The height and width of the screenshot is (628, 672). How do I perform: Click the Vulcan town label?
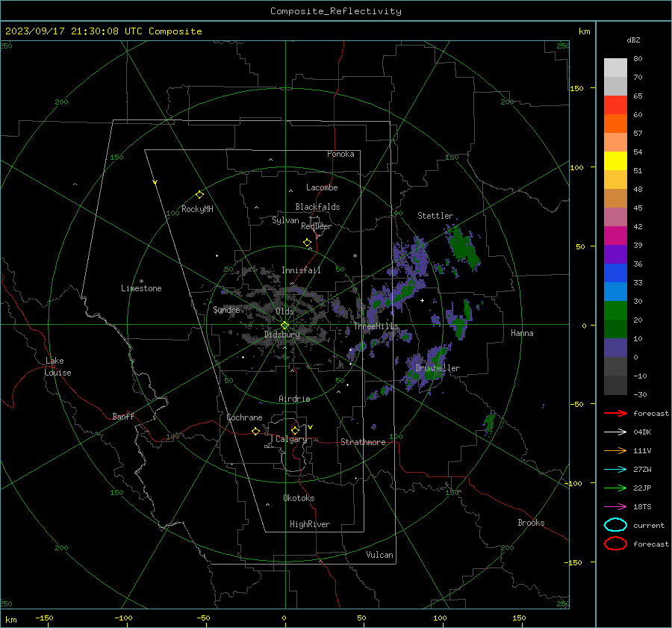point(379,555)
